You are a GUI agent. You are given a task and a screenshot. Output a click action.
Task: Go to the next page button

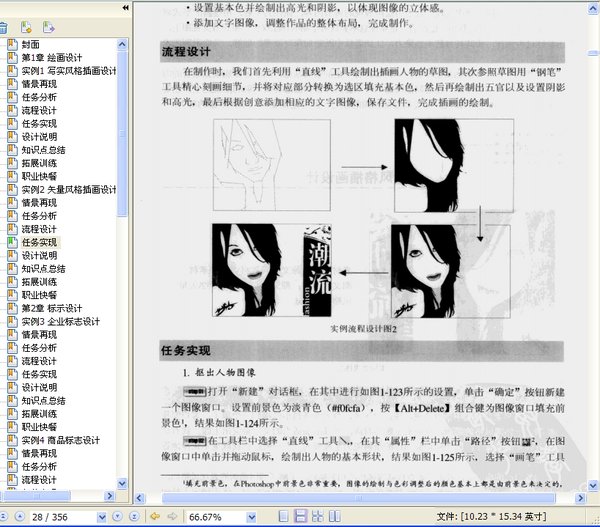tap(117, 517)
